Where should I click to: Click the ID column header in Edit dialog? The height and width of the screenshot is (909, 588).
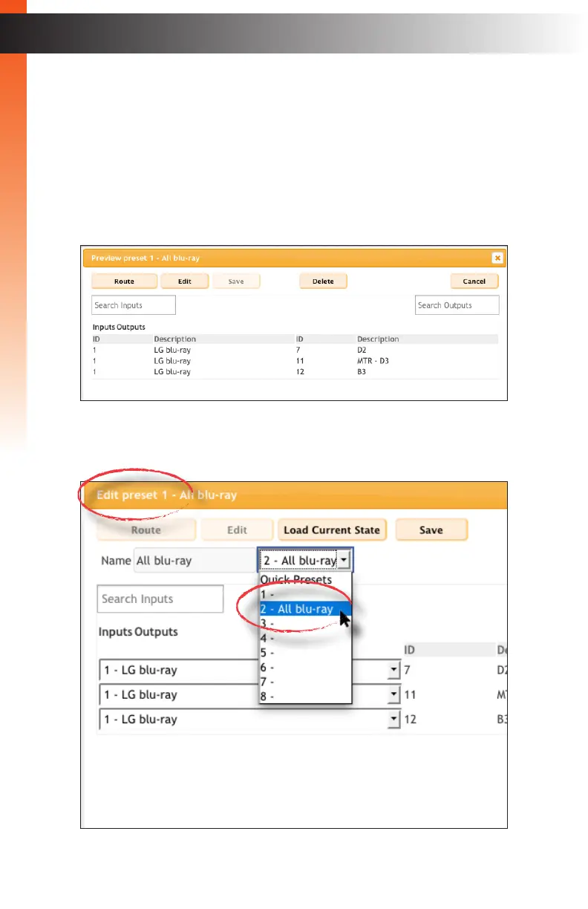tap(411, 650)
